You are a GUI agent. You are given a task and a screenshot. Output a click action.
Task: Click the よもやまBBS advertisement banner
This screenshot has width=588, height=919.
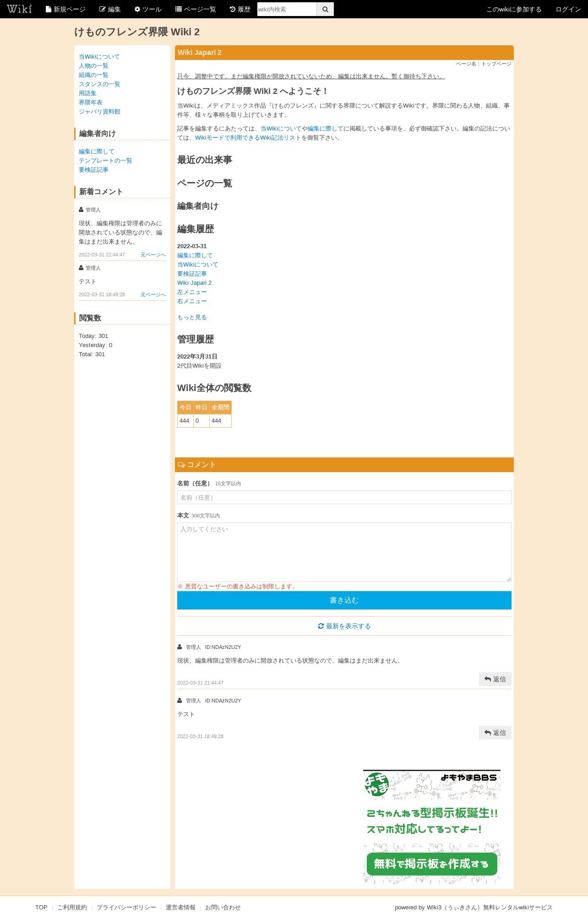pos(432,827)
